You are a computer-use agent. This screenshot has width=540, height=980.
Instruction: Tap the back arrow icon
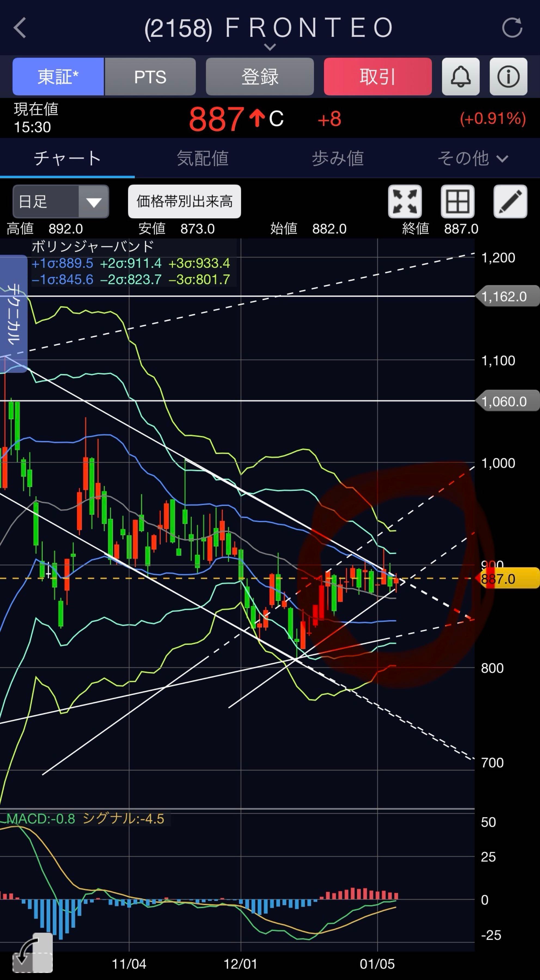coord(20,28)
